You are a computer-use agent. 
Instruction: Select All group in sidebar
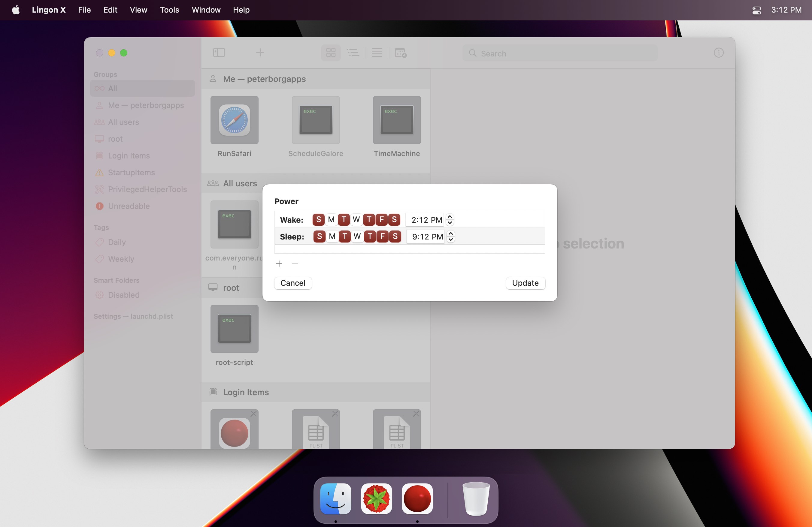[x=142, y=88]
